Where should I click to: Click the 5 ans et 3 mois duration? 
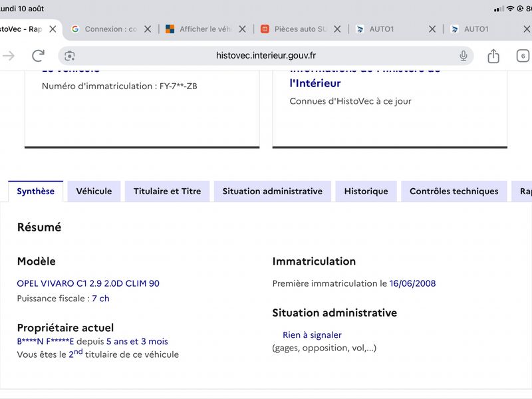coord(137,341)
